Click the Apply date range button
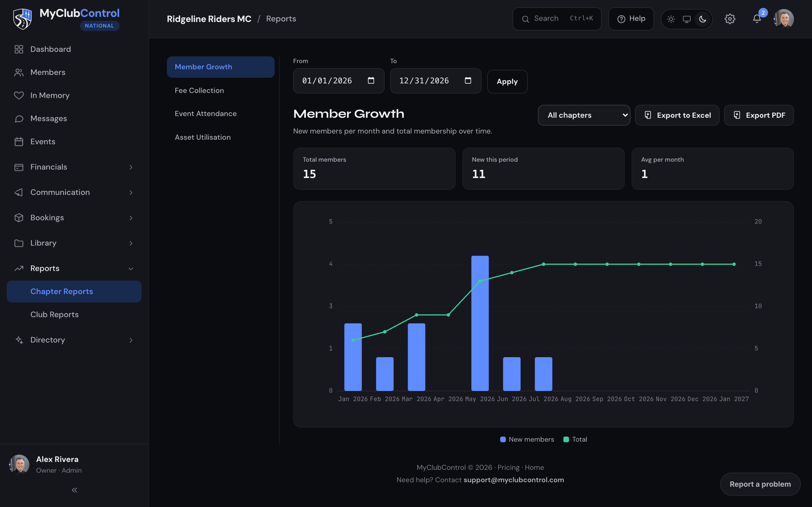Viewport: 812px width, 507px height. pyautogui.click(x=507, y=81)
